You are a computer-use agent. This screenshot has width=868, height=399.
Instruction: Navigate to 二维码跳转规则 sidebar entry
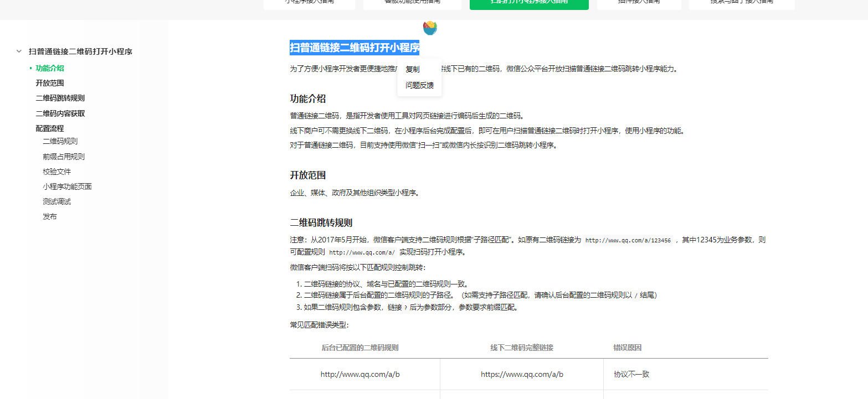[x=60, y=98]
